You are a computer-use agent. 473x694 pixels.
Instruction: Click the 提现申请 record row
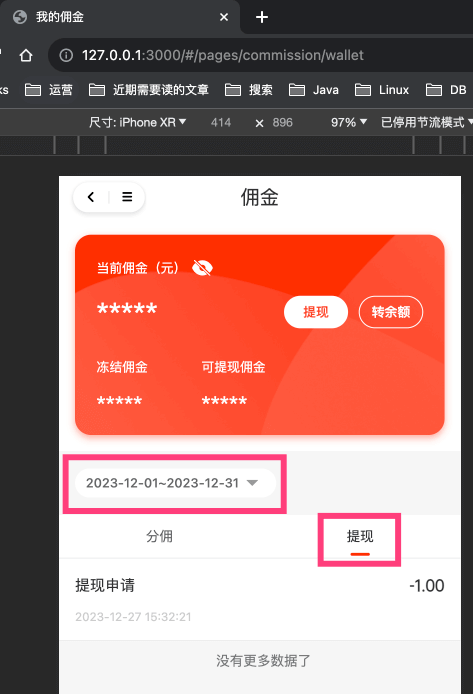tap(260, 599)
